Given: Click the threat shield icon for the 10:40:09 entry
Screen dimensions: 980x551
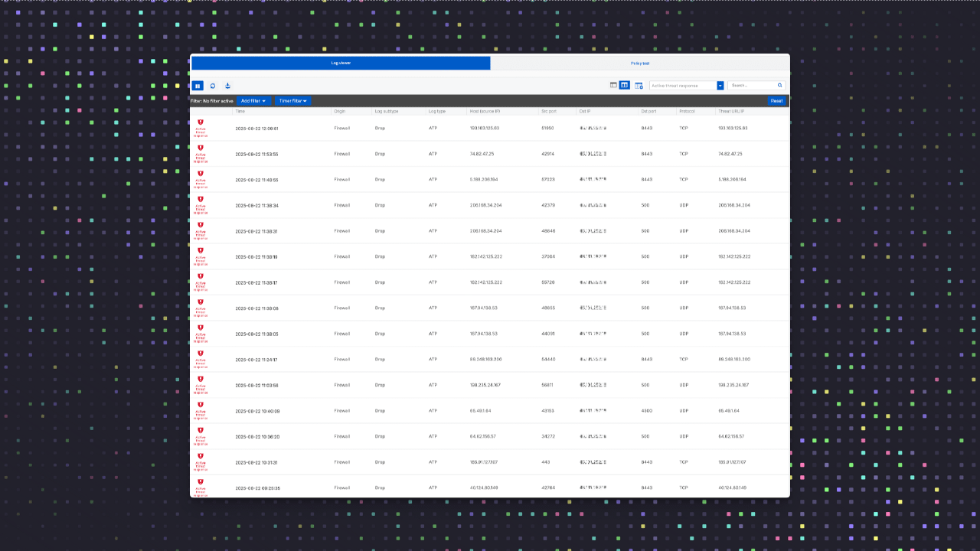Looking at the screenshot, I should (201, 405).
